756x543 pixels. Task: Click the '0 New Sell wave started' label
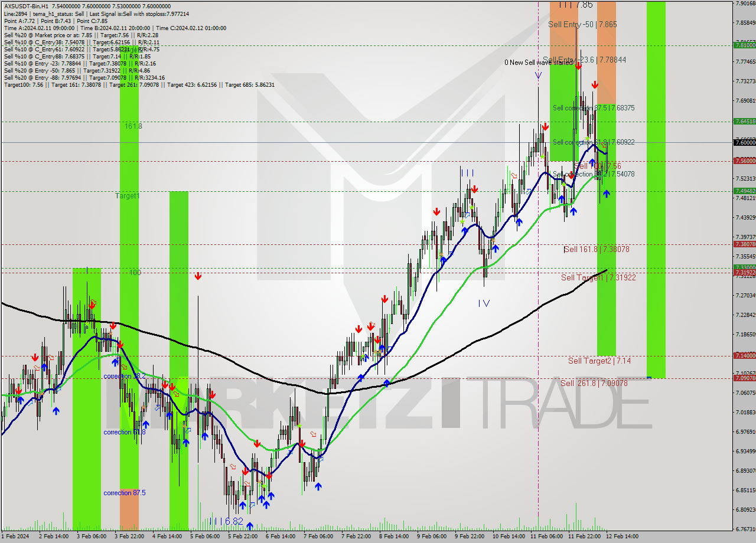pos(539,63)
